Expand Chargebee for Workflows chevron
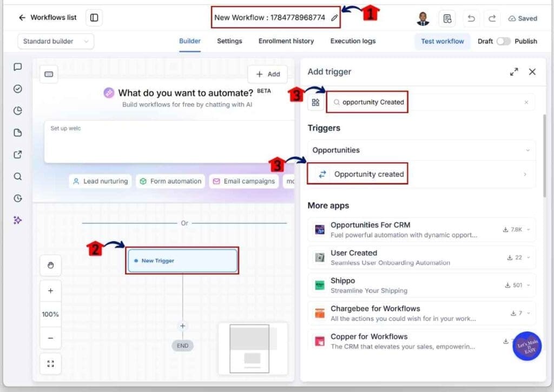This screenshot has width=554, height=392. (529, 313)
